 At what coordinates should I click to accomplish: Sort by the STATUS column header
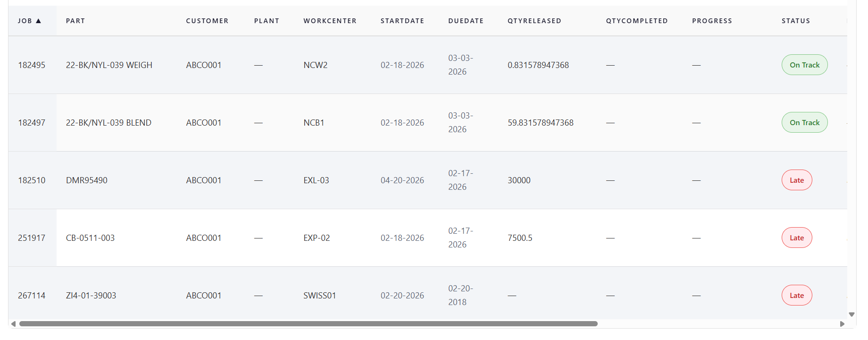pos(795,20)
